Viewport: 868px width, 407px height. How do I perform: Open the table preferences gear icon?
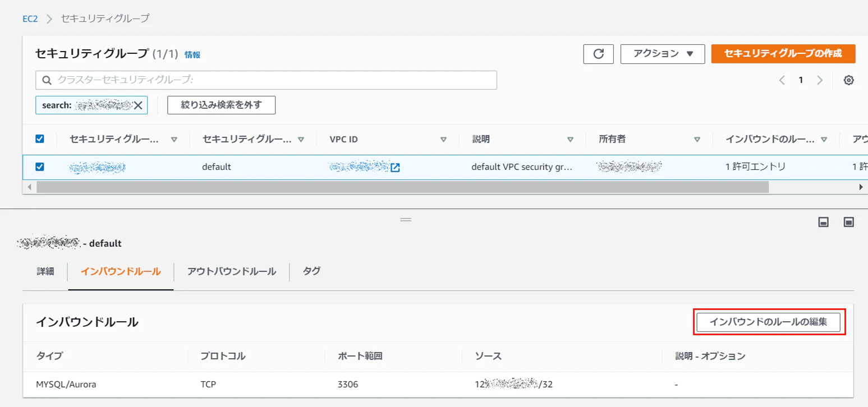click(x=849, y=80)
